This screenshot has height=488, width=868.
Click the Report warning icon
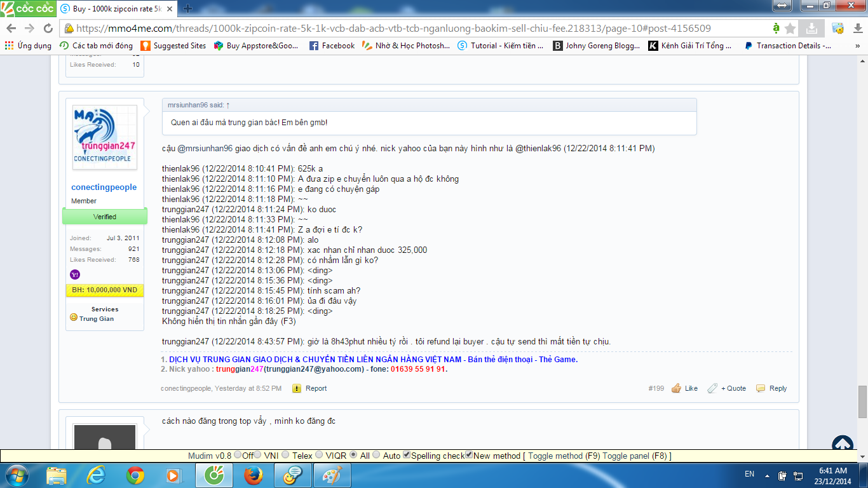[297, 388]
